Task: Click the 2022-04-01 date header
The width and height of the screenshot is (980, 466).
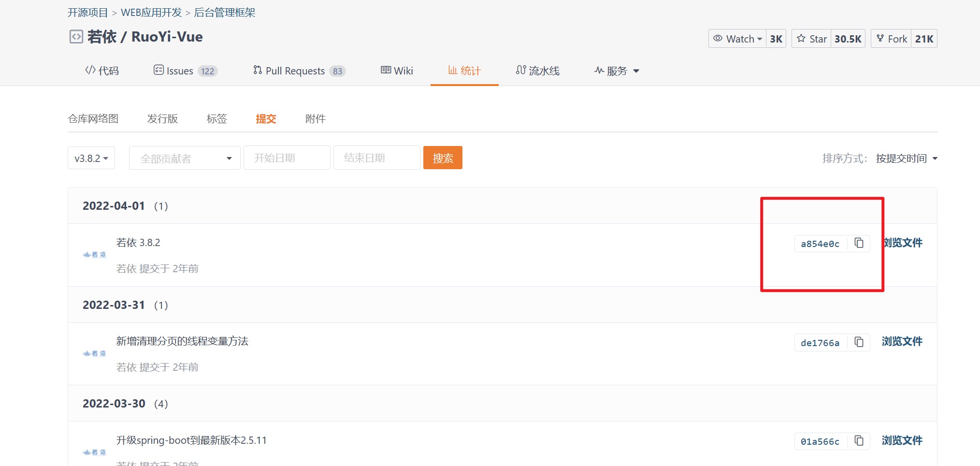Action: pos(114,206)
